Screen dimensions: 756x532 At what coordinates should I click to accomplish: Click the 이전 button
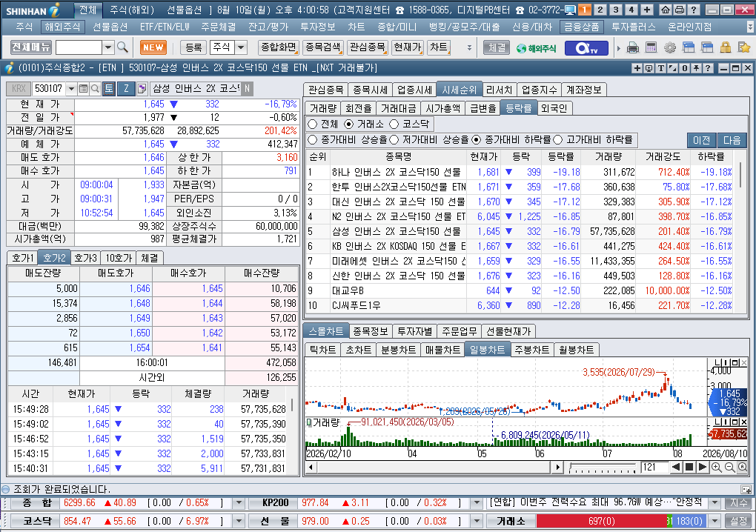coord(701,140)
